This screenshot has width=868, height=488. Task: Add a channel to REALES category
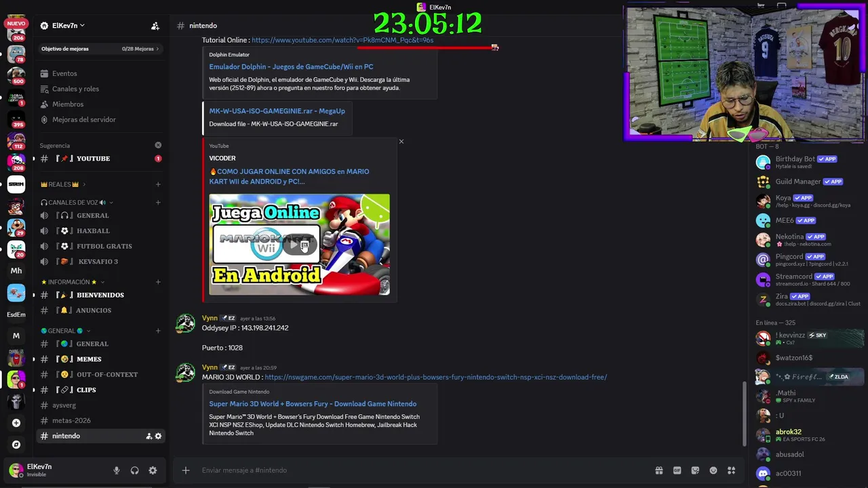(158, 184)
